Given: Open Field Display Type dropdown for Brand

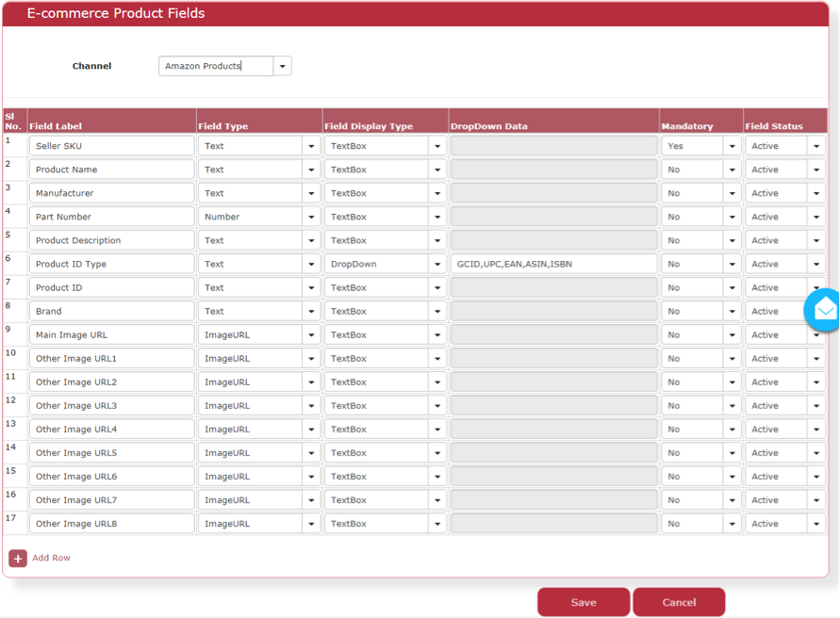Looking at the screenshot, I should (x=437, y=311).
